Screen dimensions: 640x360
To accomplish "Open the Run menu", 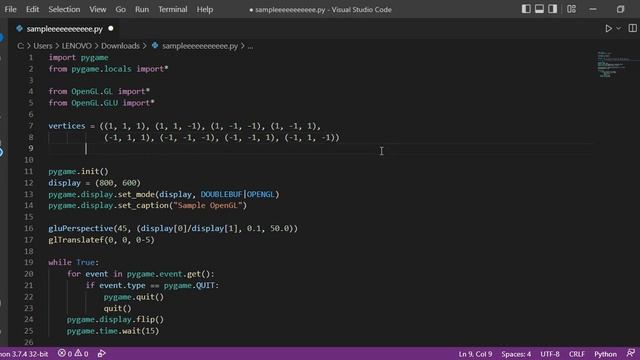I will pos(142,9).
